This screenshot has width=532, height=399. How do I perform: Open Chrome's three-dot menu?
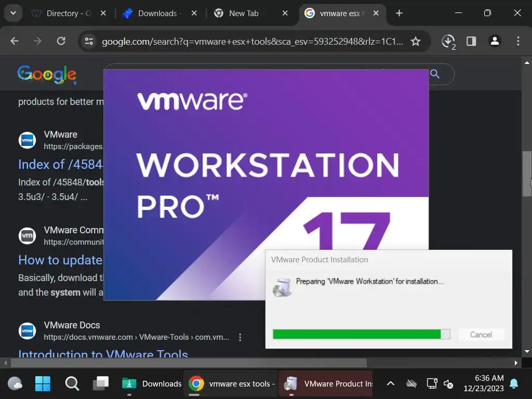click(518, 42)
